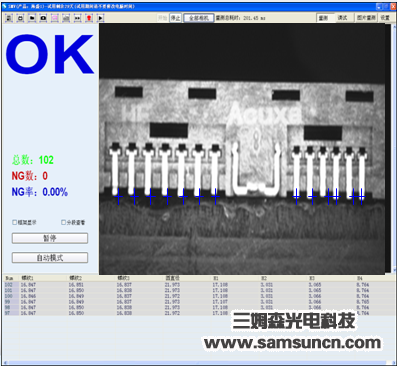Click the 自动模式 button
The width and height of the screenshot is (397, 366).
(50, 258)
